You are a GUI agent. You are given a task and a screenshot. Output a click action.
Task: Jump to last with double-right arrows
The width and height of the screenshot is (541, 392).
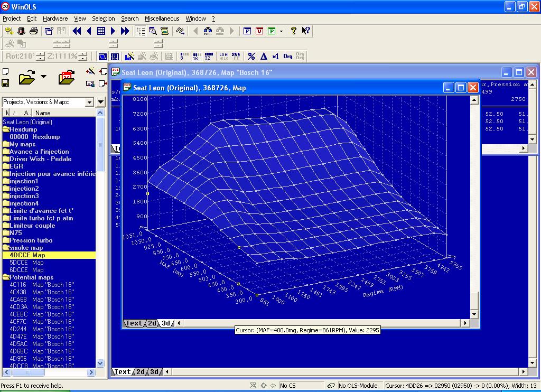click(125, 31)
